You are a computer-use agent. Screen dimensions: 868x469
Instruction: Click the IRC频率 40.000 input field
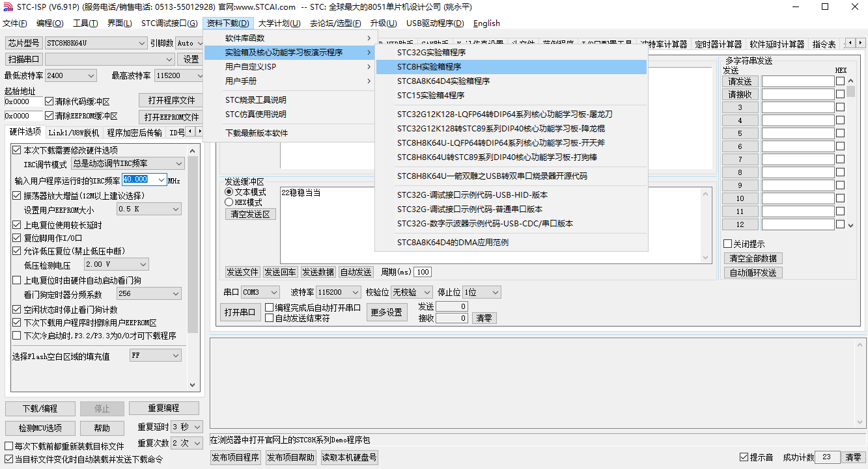[x=144, y=180]
